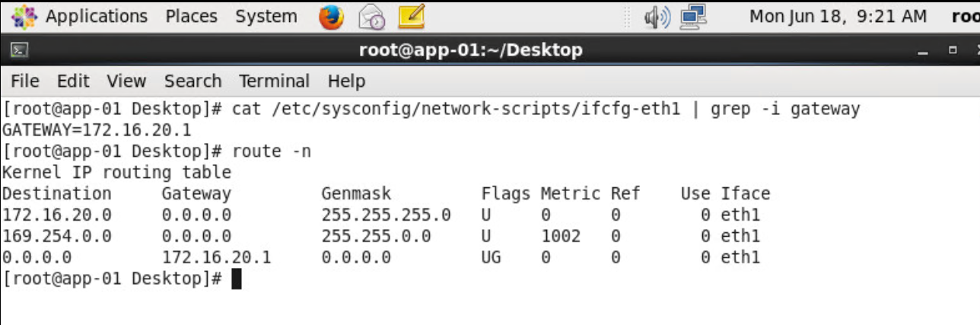The height and width of the screenshot is (325, 980).
Task: Click the volume speaker icon
Action: tap(656, 17)
